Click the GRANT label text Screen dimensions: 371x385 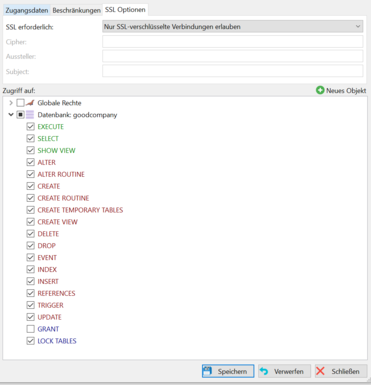(48, 329)
